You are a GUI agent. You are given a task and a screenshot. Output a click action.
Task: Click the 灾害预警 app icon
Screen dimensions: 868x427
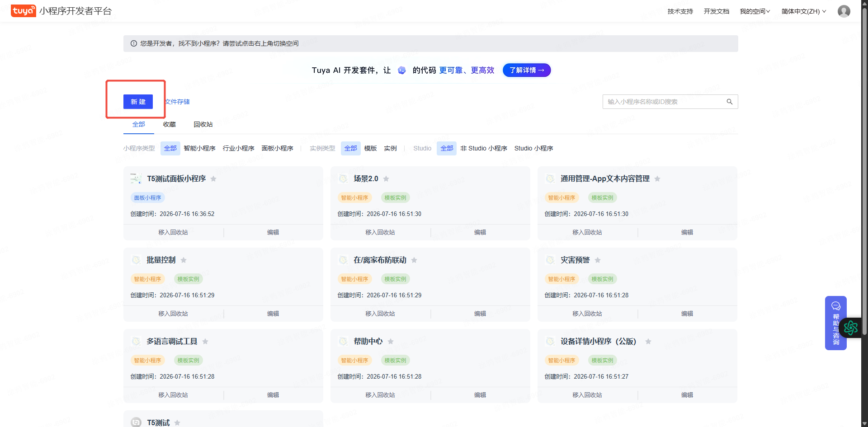[550, 260]
